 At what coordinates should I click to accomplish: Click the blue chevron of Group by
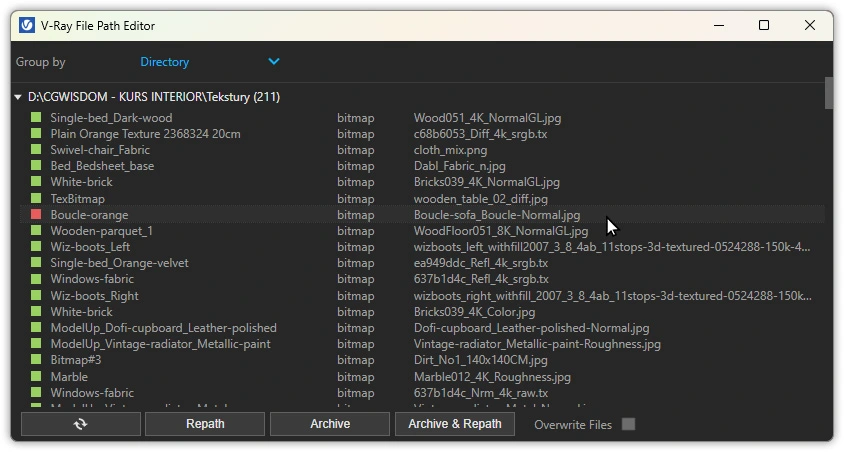pos(274,62)
